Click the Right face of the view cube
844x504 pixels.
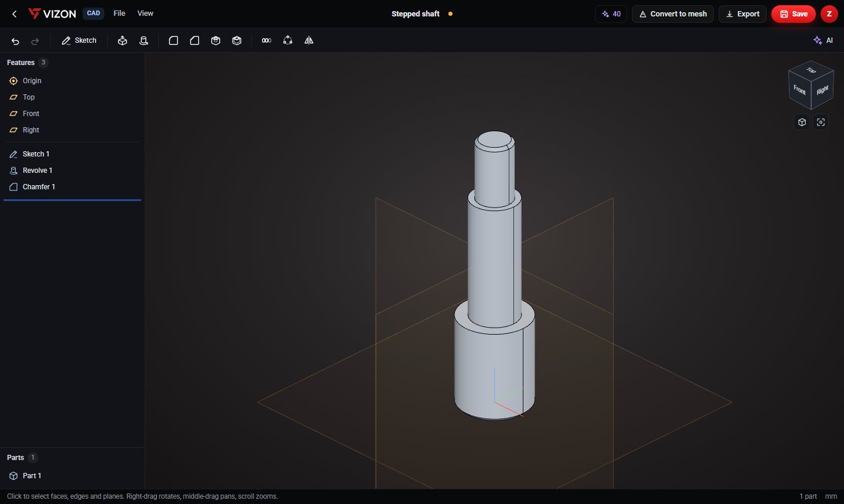coord(822,90)
